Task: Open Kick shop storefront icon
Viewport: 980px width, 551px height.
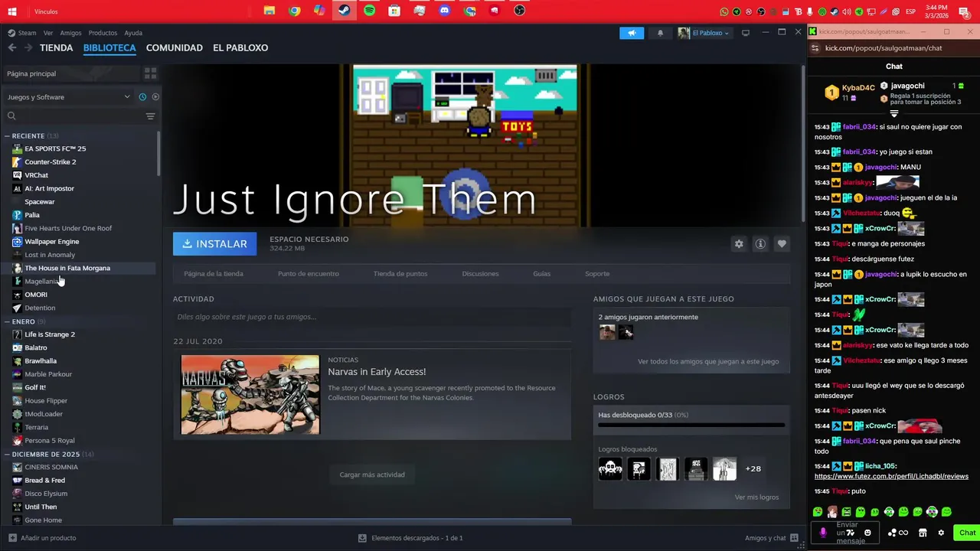Action: 923,533
